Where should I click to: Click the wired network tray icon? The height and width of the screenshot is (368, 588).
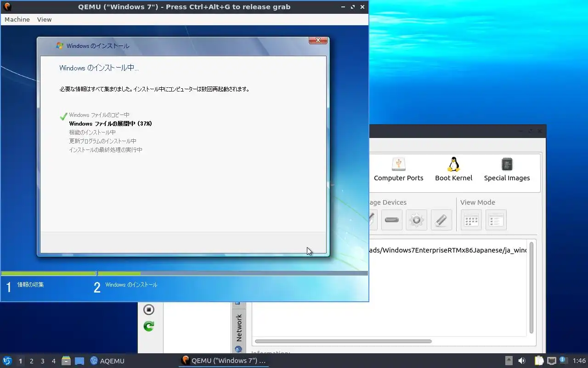pyautogui.click(x=552, y=361)
